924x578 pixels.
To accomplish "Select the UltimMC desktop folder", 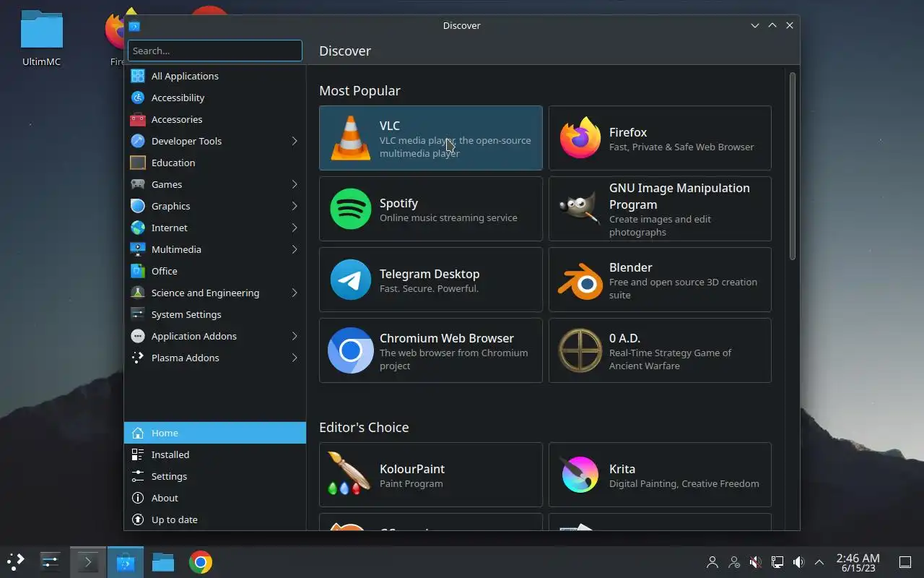I will coord(41,38).
